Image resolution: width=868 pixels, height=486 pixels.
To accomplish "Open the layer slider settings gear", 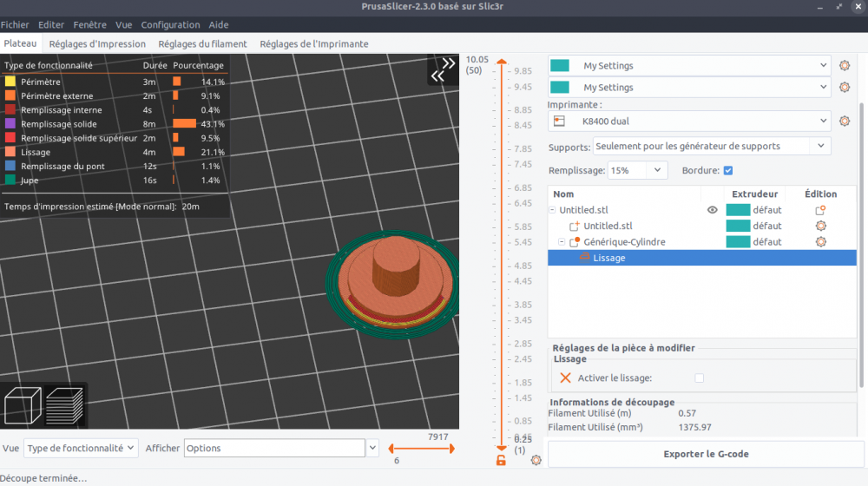I will click(x=536, y=460).
